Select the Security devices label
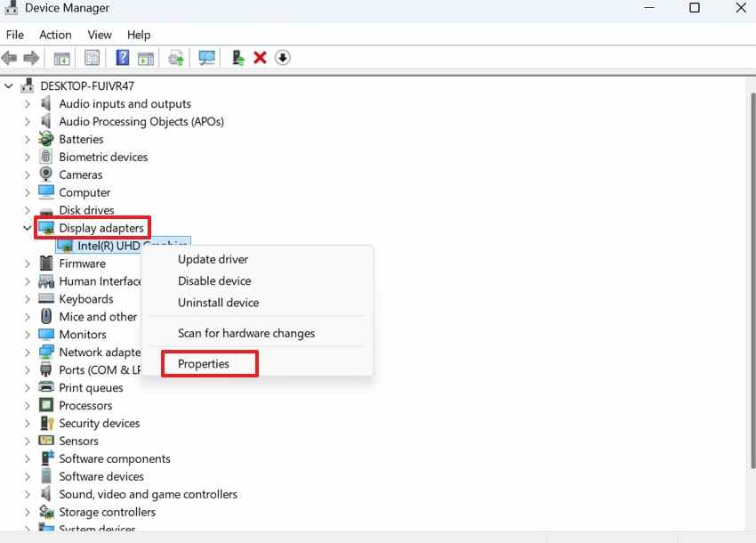 point(100,424)
